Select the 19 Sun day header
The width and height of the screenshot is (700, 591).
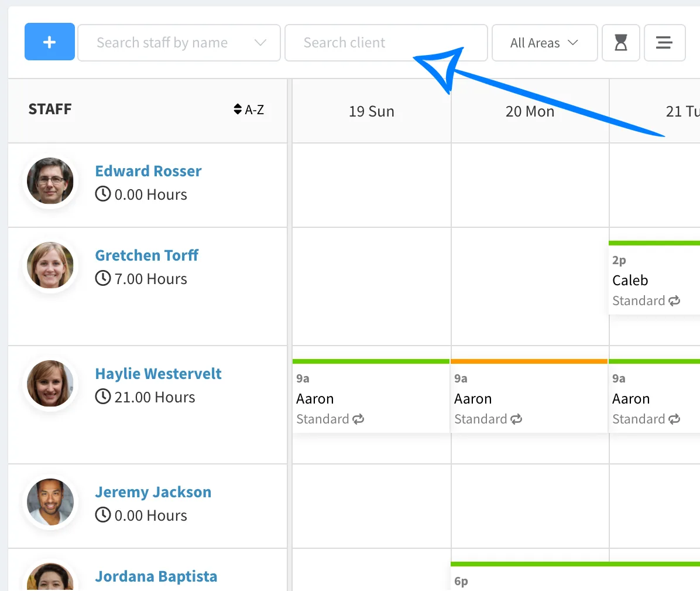click(372, 111)
